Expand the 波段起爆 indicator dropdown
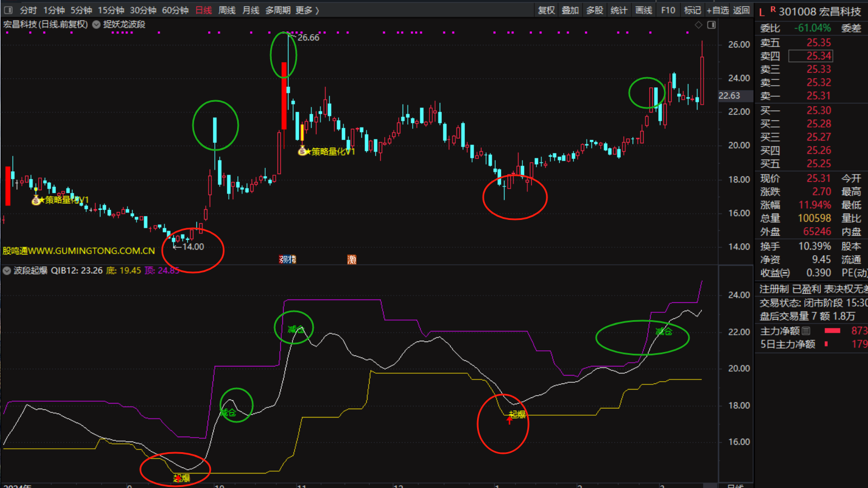The image size is (868, 488). [7, 271]
